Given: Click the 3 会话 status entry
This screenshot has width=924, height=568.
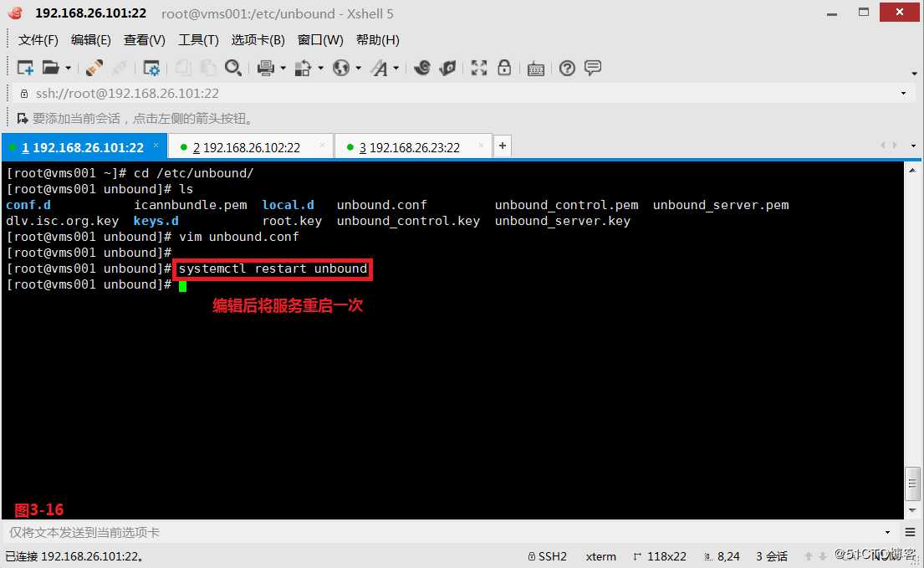Looking at the screenshot, I should coord(772,557).
